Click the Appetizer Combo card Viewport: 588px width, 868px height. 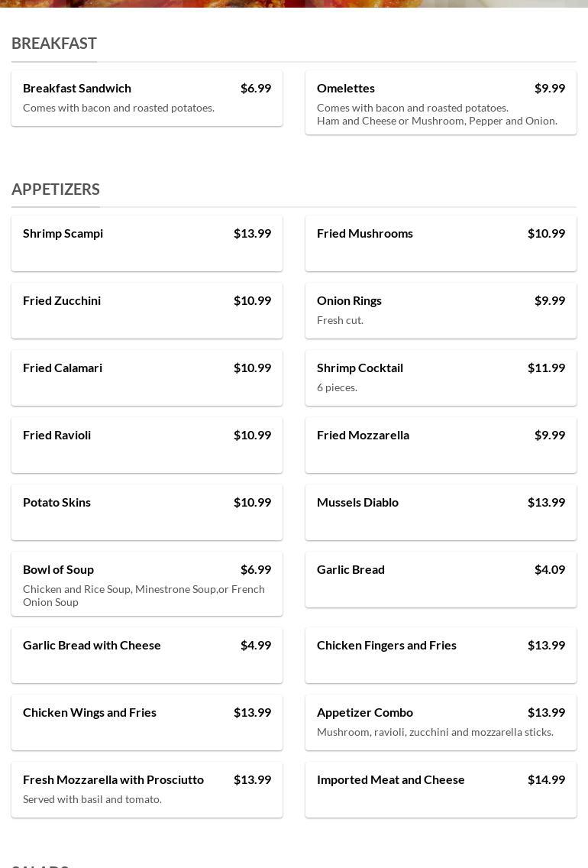pyautogui.click(x=441, y=722)
